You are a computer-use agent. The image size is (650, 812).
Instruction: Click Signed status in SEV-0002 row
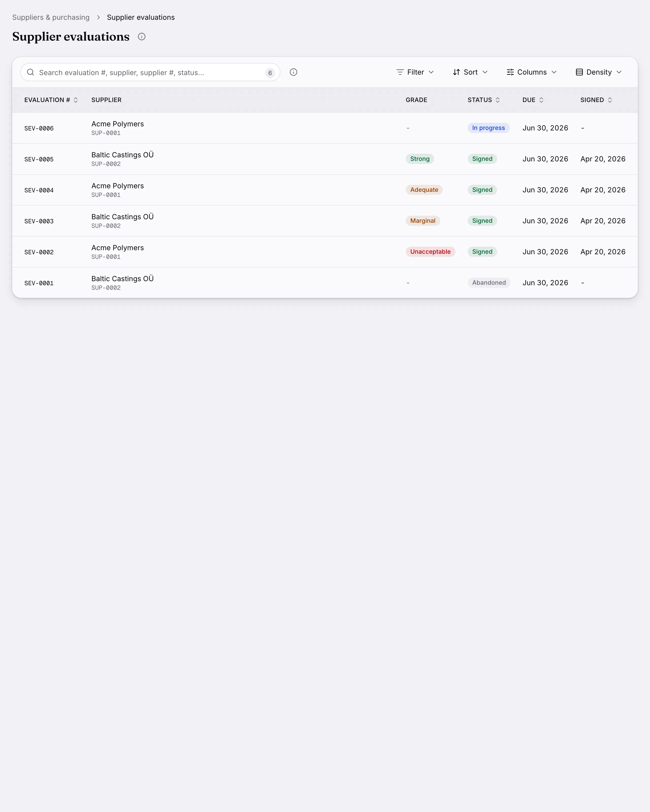pyautogui.click(x=482, y=251)
